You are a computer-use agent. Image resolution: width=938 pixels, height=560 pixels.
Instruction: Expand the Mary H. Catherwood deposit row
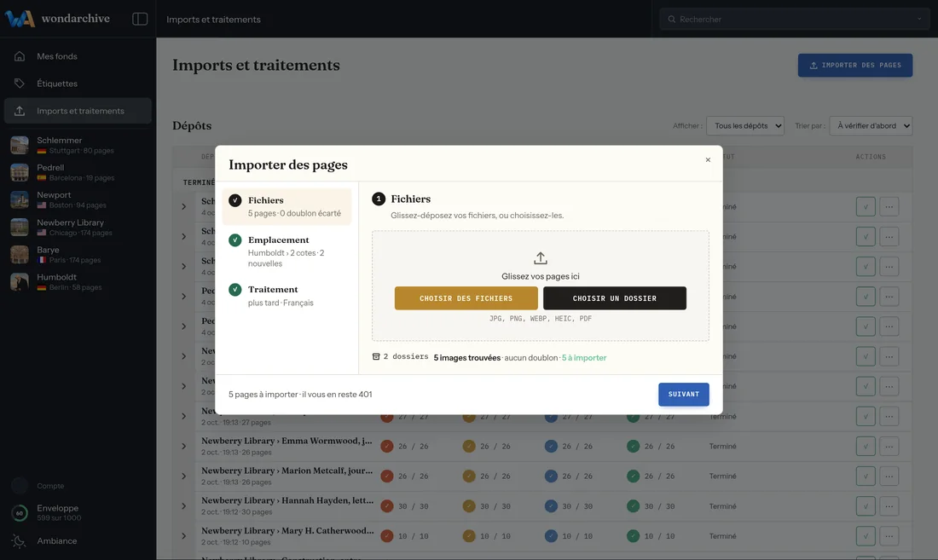tap(183, 536)
